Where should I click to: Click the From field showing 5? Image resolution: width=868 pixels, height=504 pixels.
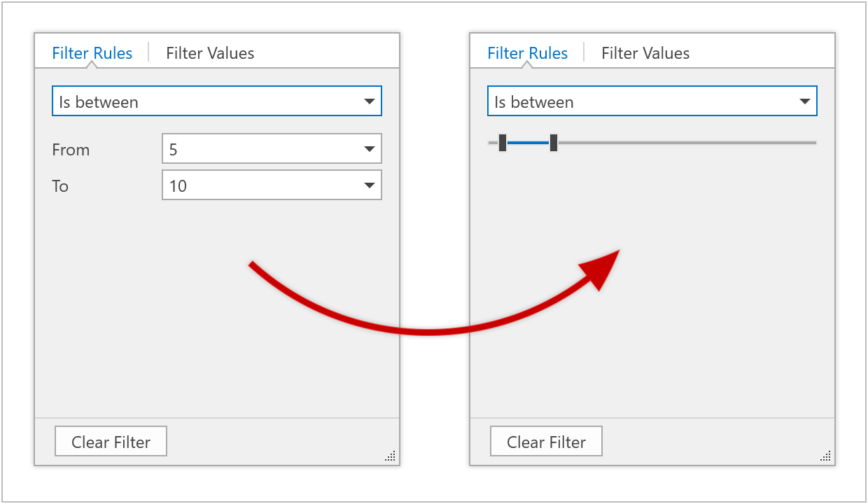(259, 149)
